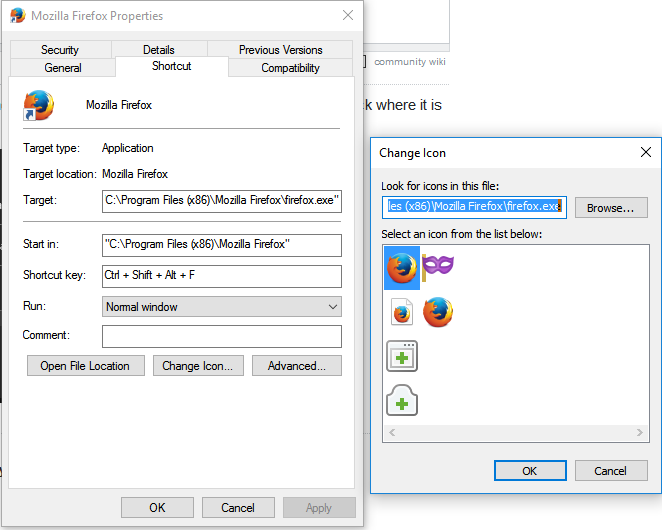Open the Compatibility tab
Screen dimensions: 662x530
pos(290,68)
